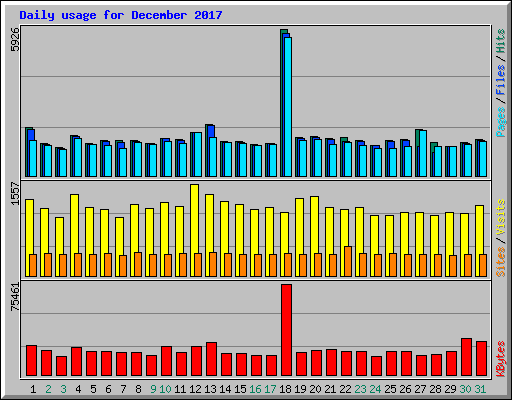The height and width of the screenshot is (400, 512).
Task: Click the red KBytes bar for day 30
Action: click(466, 357)
